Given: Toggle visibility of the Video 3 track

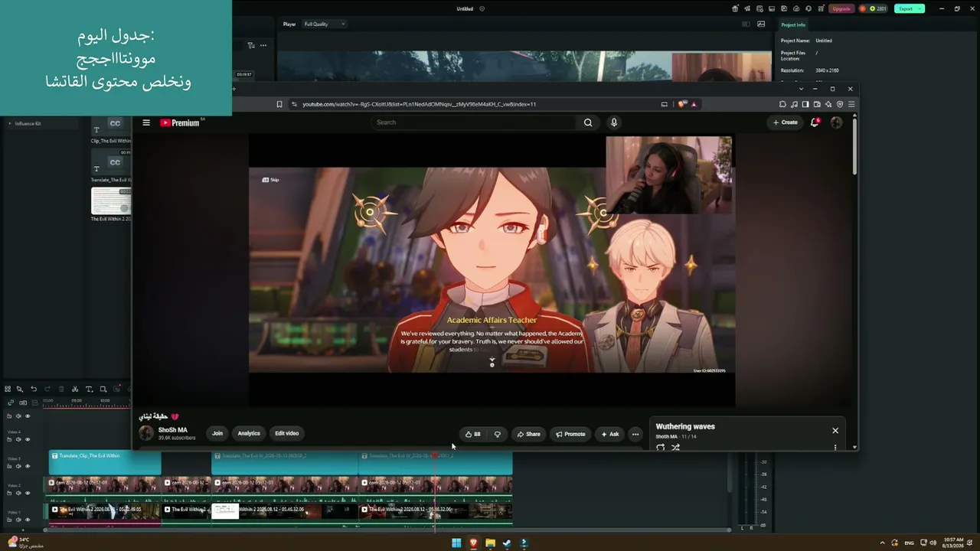Looking at the screenshot, I should (28, 466).
